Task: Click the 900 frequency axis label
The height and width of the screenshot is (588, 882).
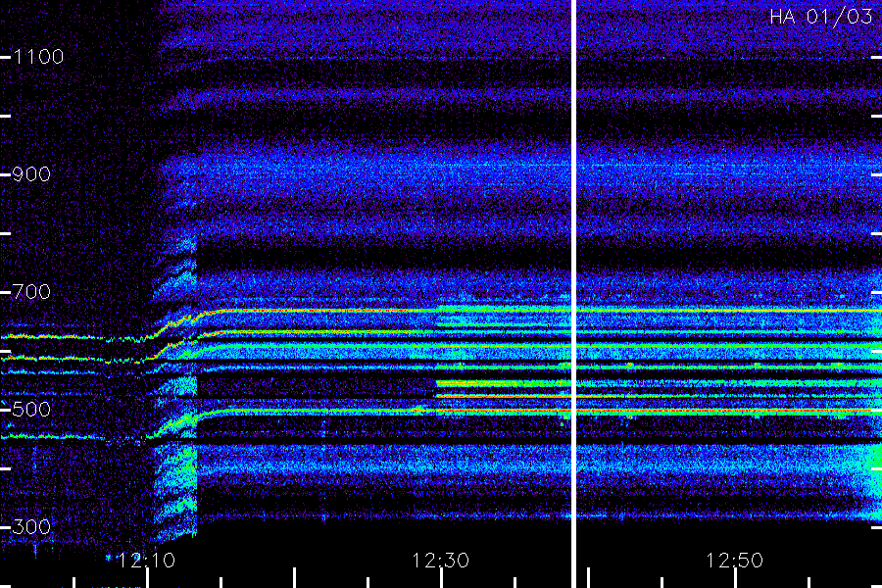Action: click(x=31, y=174)
